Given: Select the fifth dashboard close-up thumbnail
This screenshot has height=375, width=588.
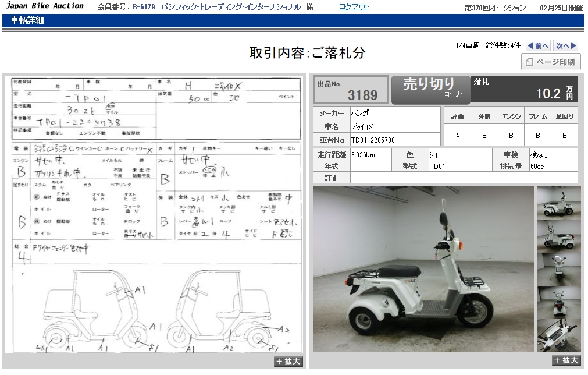Looking at the screenshot, I should (558, 335).
